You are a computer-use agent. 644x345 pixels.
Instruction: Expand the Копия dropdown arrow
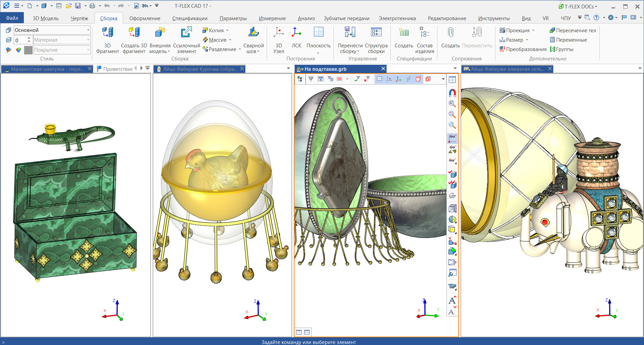tap(227, 31)
